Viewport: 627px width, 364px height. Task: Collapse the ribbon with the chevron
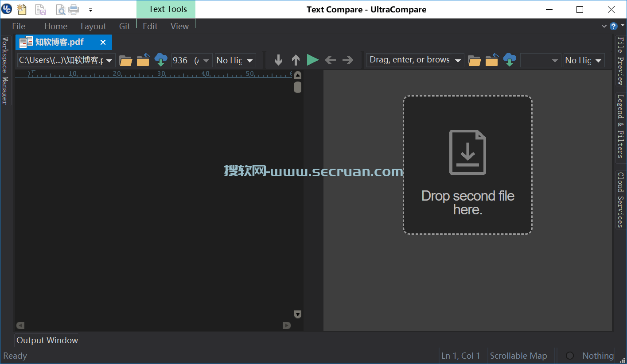[604, 26]
